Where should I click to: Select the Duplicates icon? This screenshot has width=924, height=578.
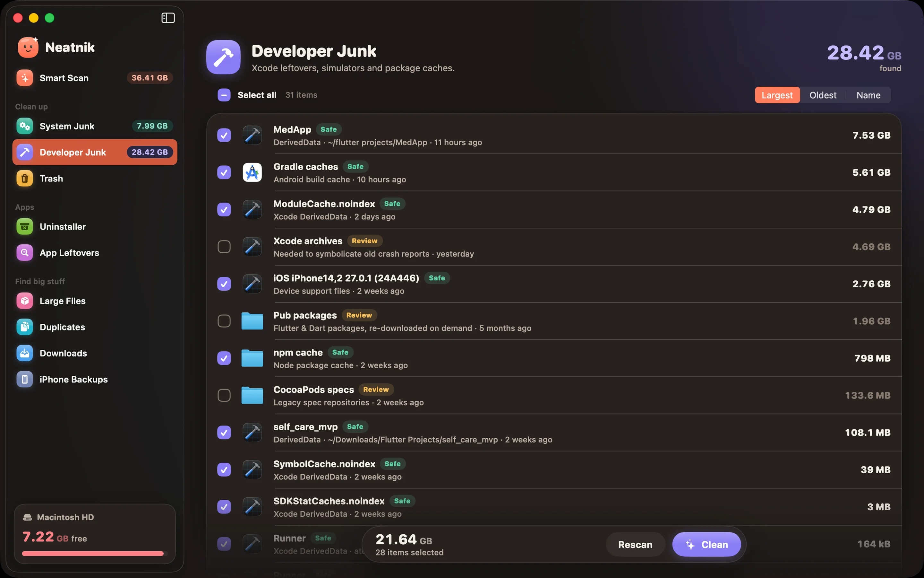coord(25,327)
